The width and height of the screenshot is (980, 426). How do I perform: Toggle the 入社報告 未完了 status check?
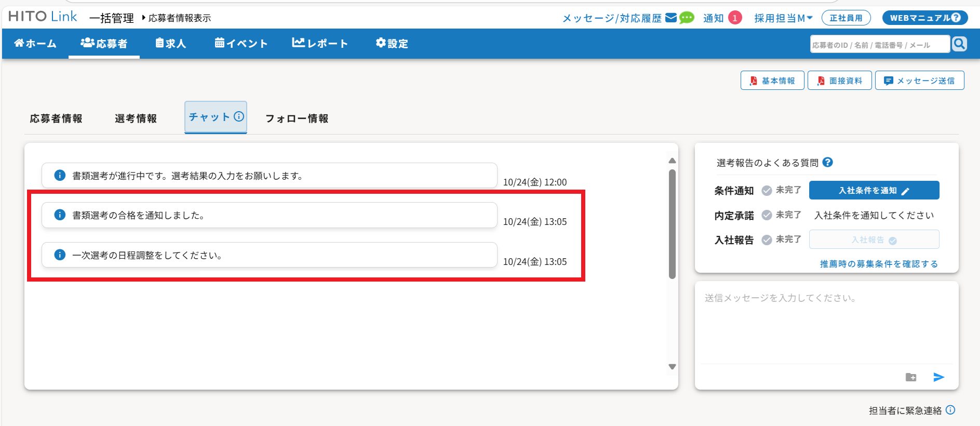coord(767,239)
